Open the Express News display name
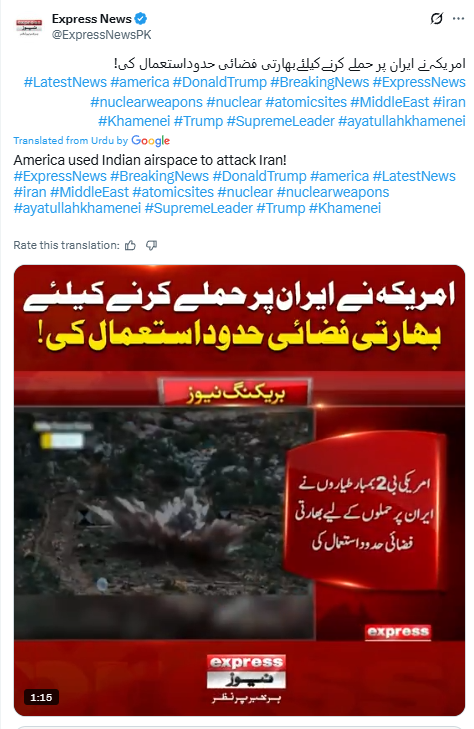The image size is (474, 729). [x=92, y=19]
